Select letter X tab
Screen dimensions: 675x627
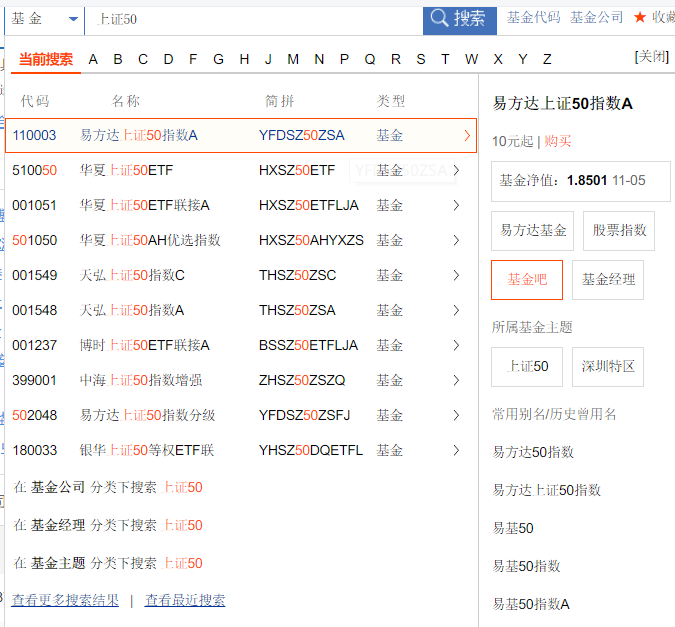pos(498,59)
